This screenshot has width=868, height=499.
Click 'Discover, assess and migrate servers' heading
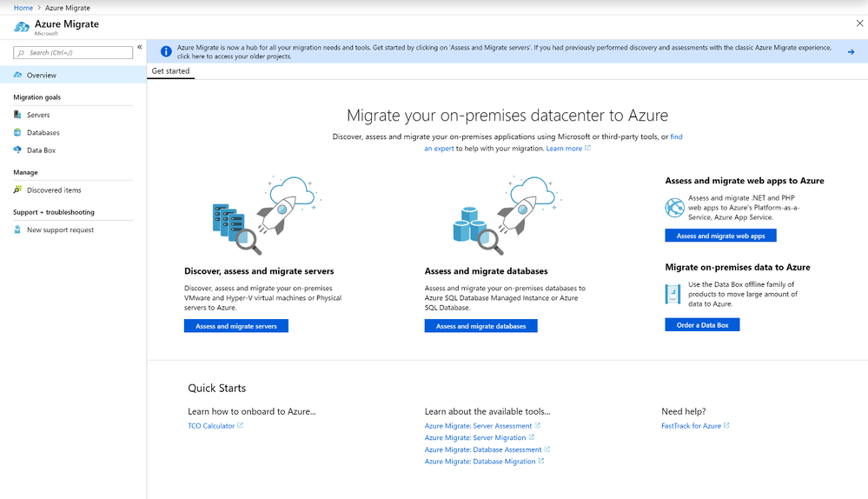(259, 271)
